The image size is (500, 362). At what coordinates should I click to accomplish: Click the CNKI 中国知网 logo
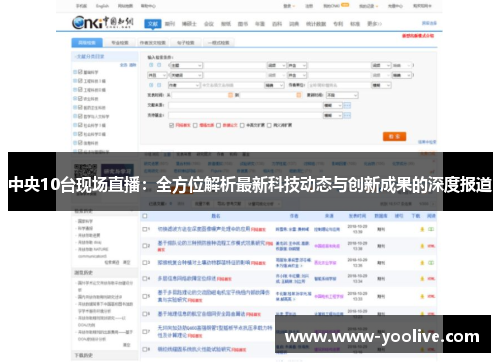pyautogui.click(x=102, y=22)
